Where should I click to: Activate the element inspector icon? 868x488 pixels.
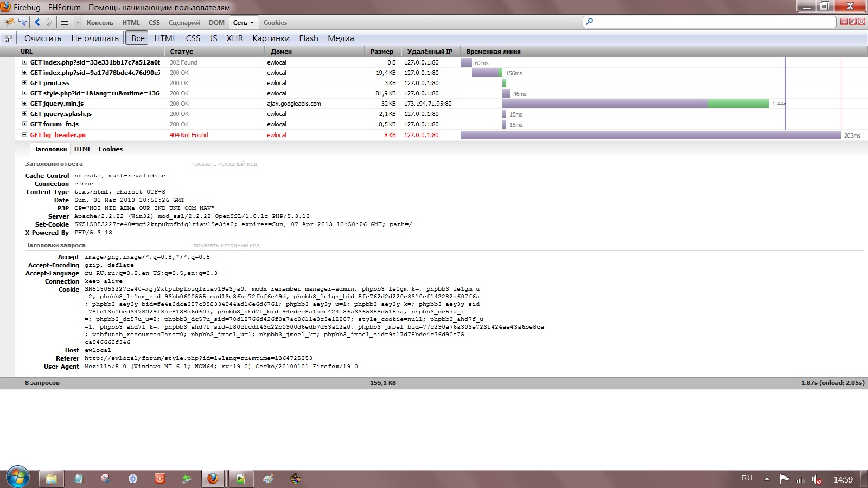pos(23,22)
